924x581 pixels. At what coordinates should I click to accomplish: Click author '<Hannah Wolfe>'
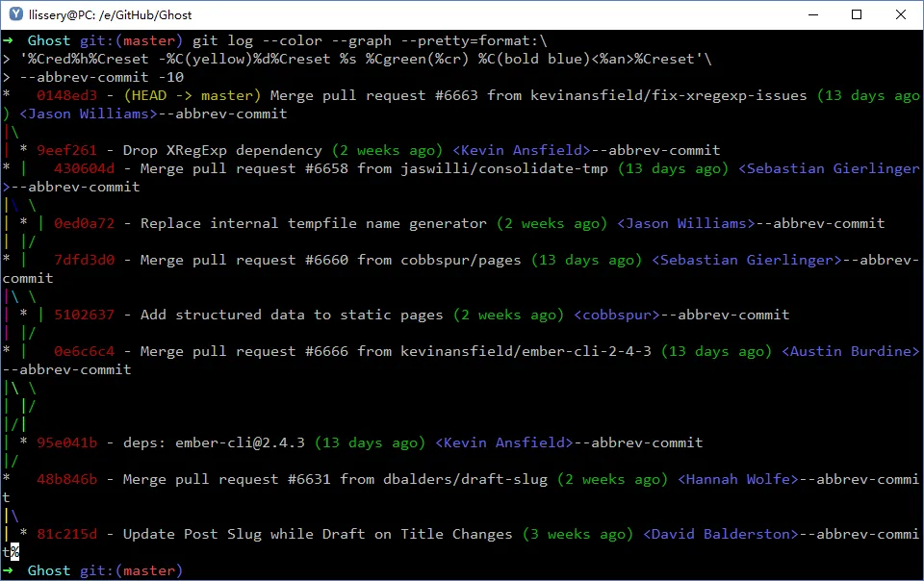738,479
